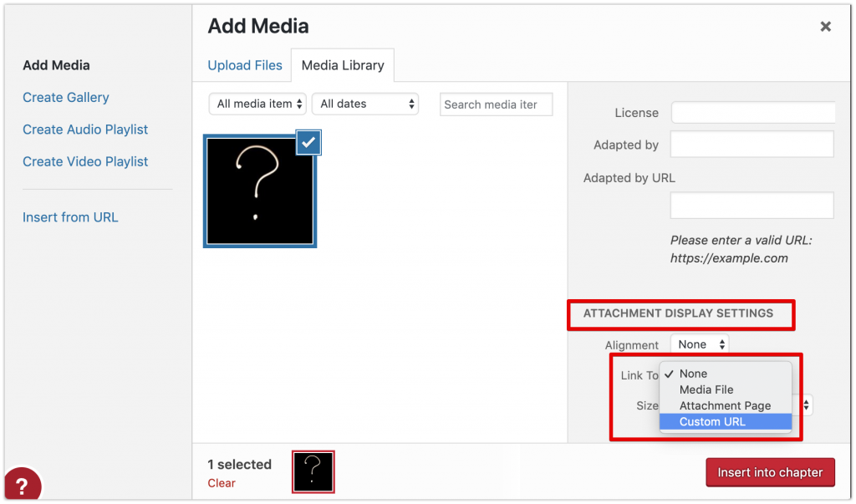Viewport: 856px width, 504px height.
Task: Click the small selected thumbnail in footer
Action: coord(313,471)
